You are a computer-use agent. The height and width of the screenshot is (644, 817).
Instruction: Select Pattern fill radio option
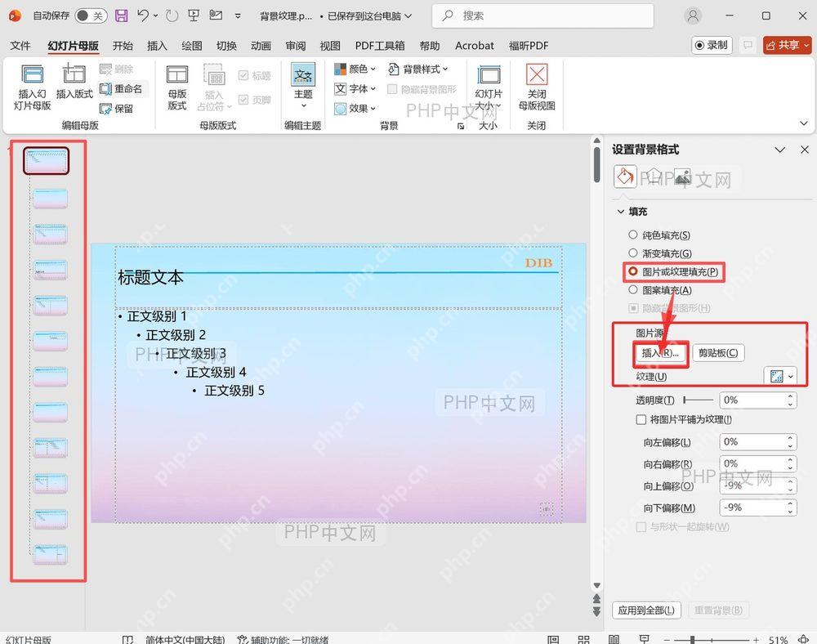coord(632,289)
